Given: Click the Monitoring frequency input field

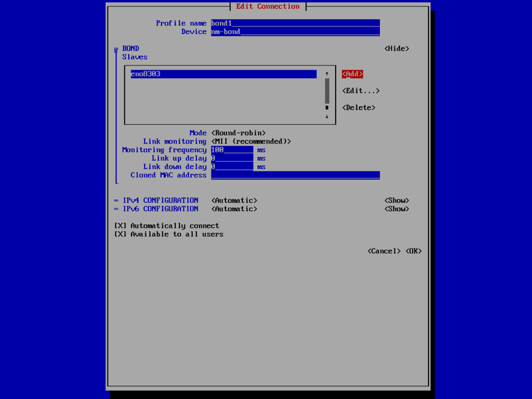Looking at the screenshot, I should coord(232,150).
